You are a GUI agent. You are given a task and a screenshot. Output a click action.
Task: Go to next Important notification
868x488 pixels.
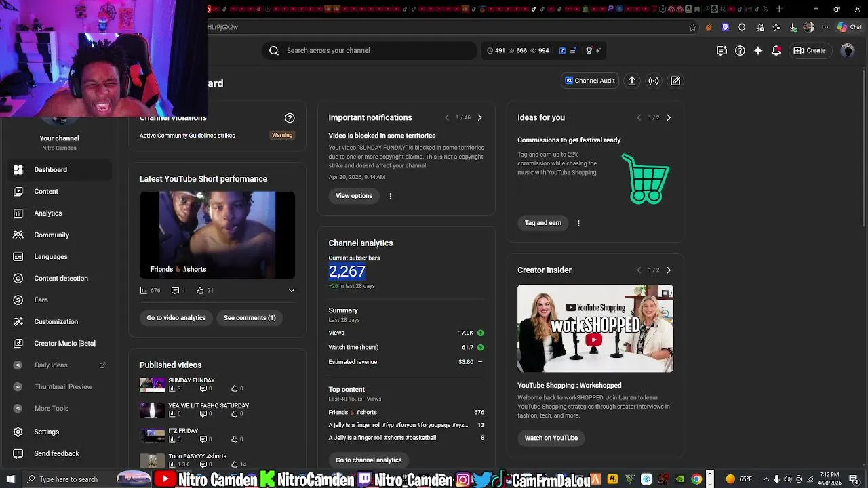pos(479,118)
